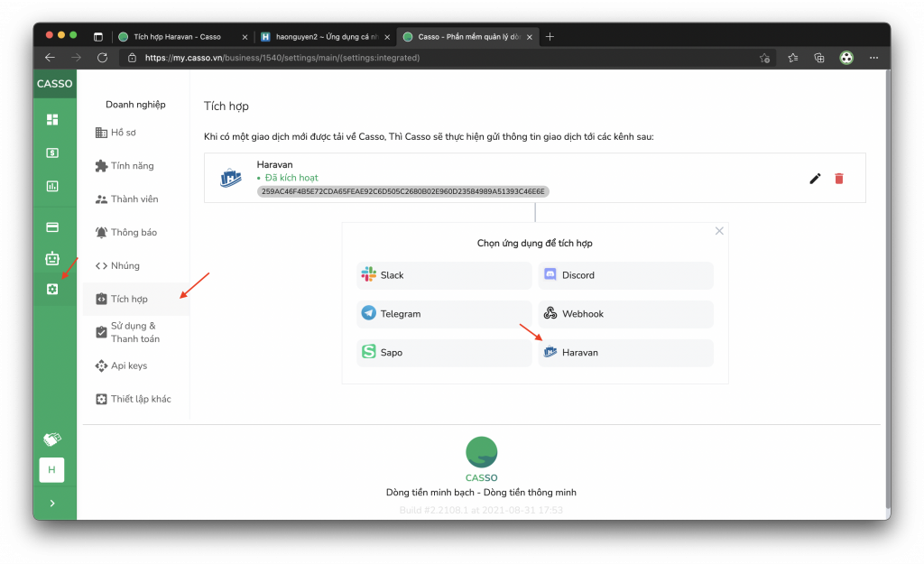Open the reports chart icon in sidebar
Viewport: 924px width, 564px height.
pyautogui.click(x=52, y=186)
